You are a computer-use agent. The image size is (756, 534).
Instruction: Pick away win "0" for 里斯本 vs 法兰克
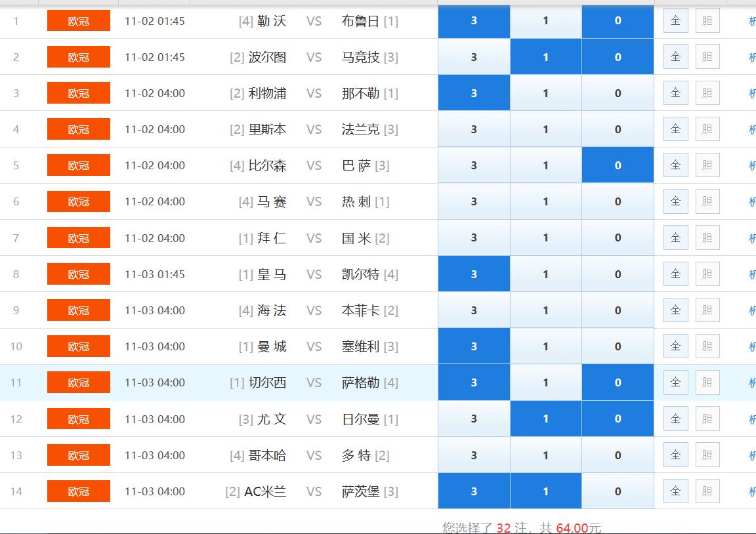pyautogui.click(x=617, y=129)
